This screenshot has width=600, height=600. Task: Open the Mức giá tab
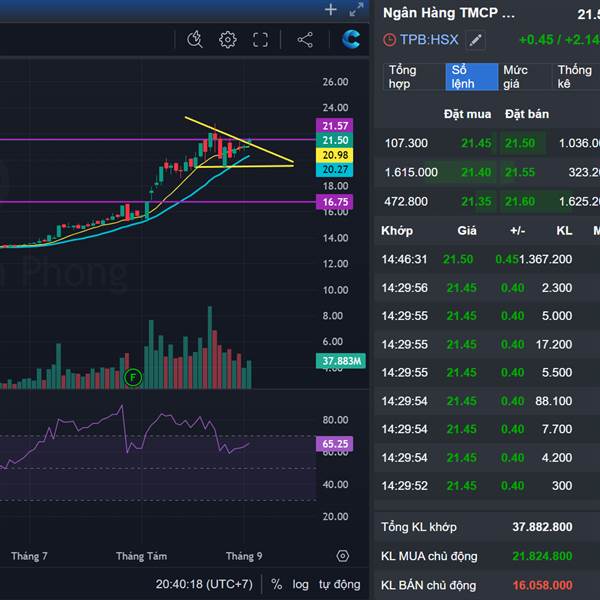pos(525,77)
